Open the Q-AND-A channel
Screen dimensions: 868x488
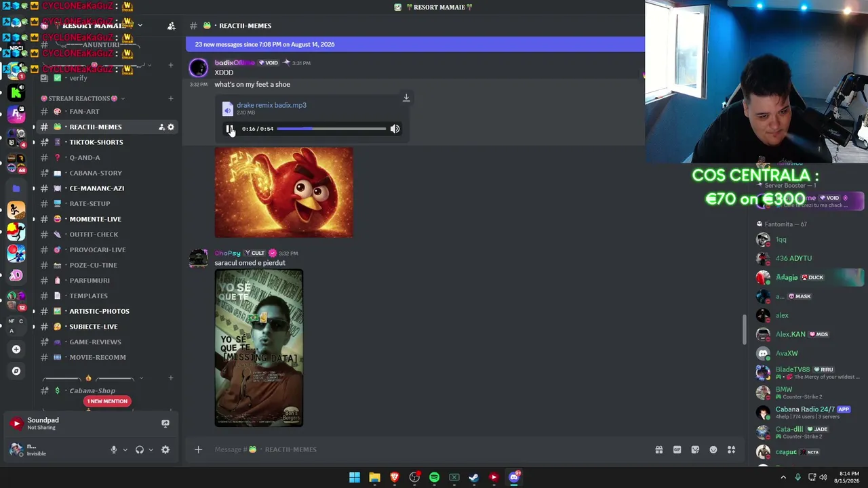click(85, 157)
